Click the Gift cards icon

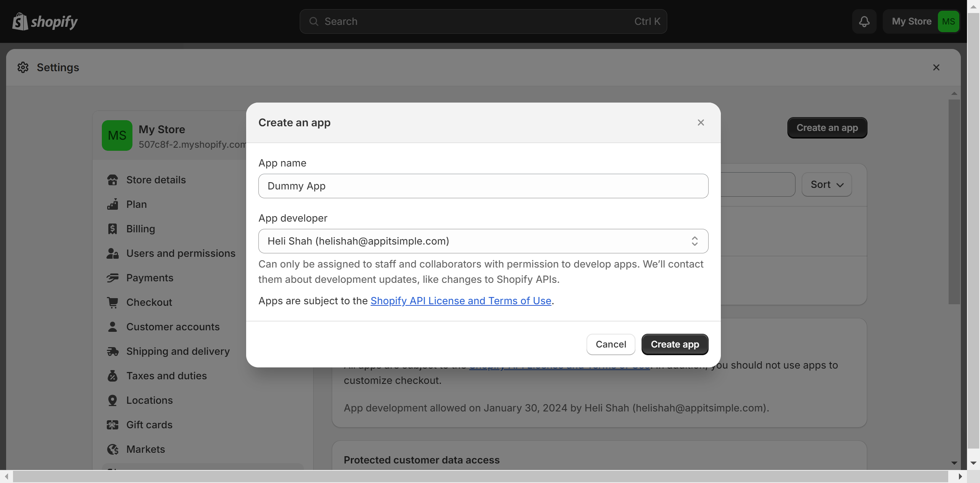coord(113,425)
